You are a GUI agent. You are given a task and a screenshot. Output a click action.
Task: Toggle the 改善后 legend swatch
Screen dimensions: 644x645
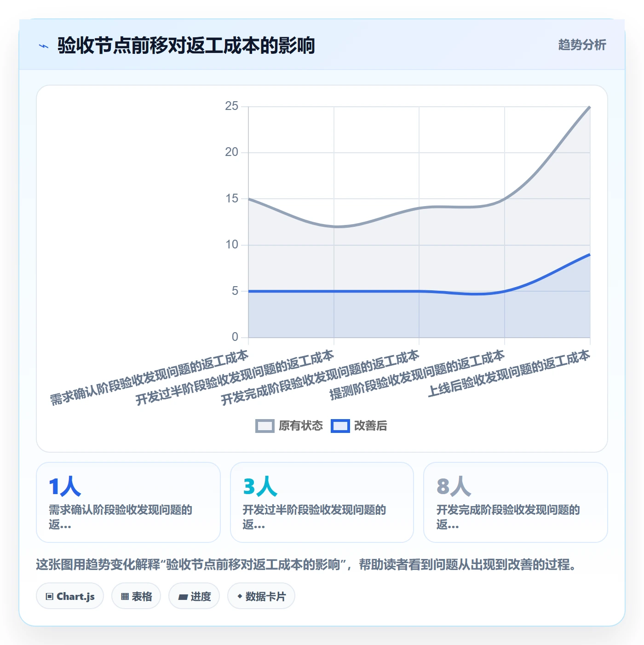pos(340,426)
